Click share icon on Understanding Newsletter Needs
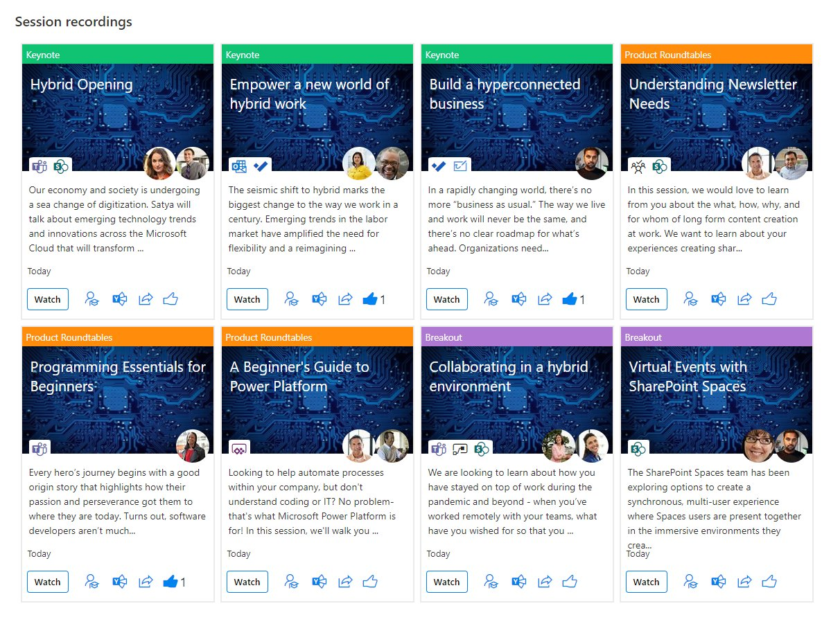 click(744, 299)
